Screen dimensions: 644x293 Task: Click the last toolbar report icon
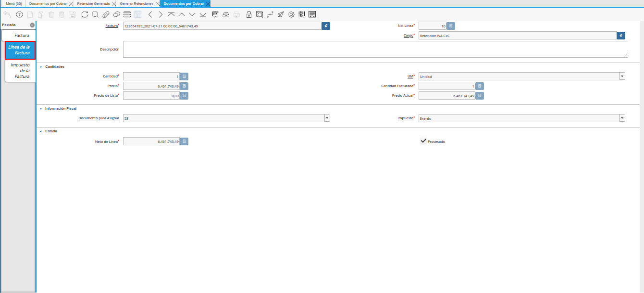312,14
